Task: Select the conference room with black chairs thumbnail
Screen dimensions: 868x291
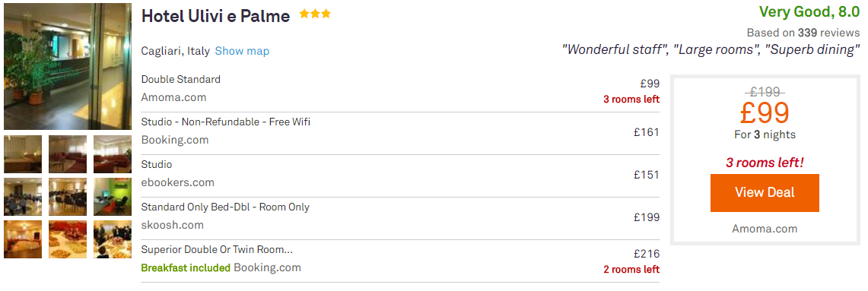Action: pyautogui.click(x=68, y=197)
